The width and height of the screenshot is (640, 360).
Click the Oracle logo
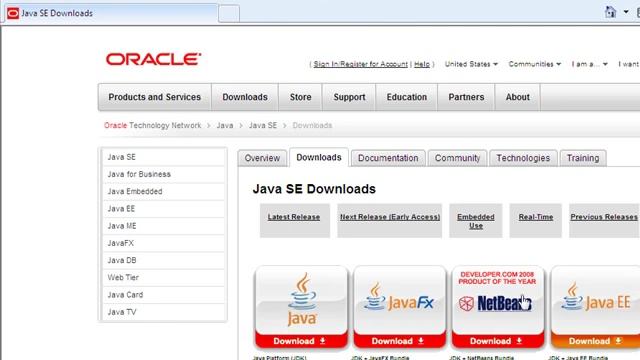153,60
